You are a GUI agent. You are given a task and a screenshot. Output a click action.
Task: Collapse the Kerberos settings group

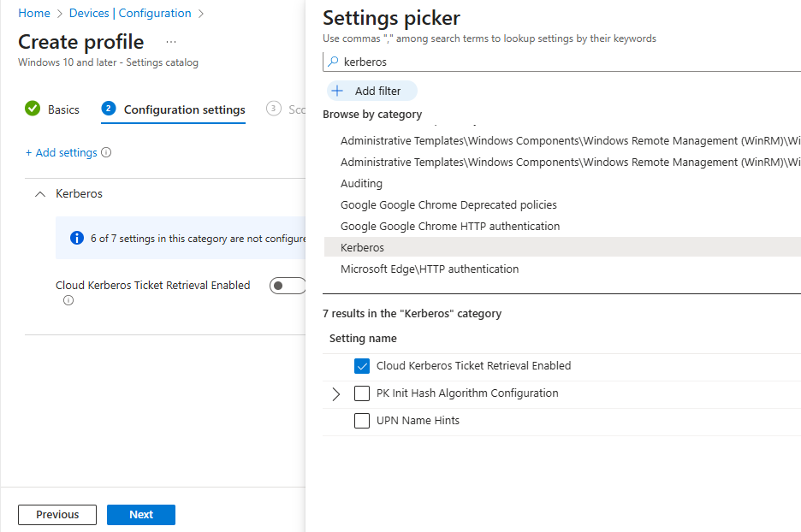(x=39, y=194)
